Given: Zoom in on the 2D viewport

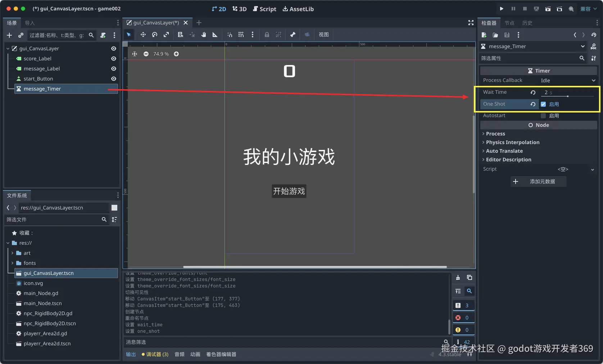Looking at the screenshot, I should 176,54.
